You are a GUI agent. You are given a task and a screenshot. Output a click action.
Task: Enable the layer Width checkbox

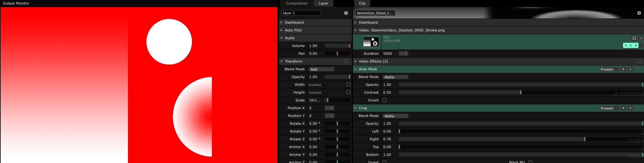348,85
